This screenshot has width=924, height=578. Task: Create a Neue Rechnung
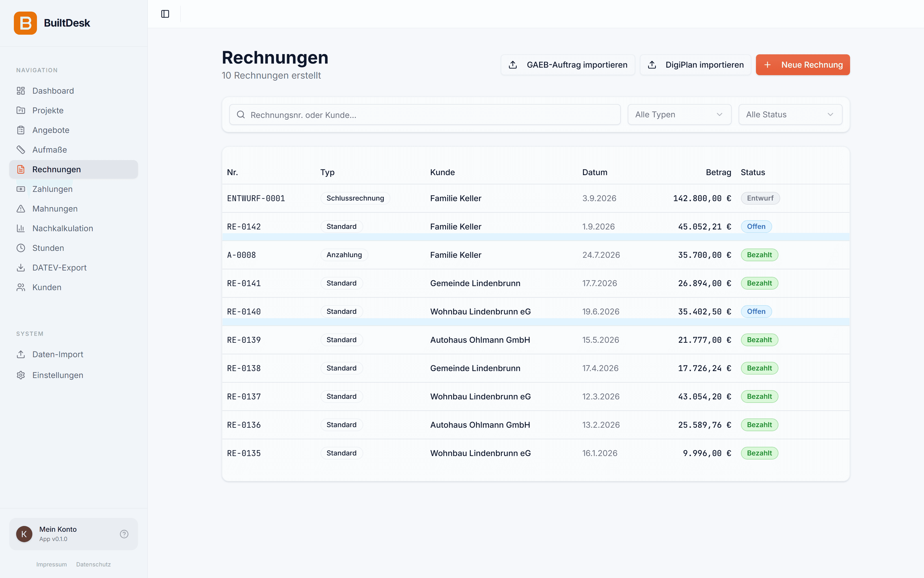[x=803, y=65]
